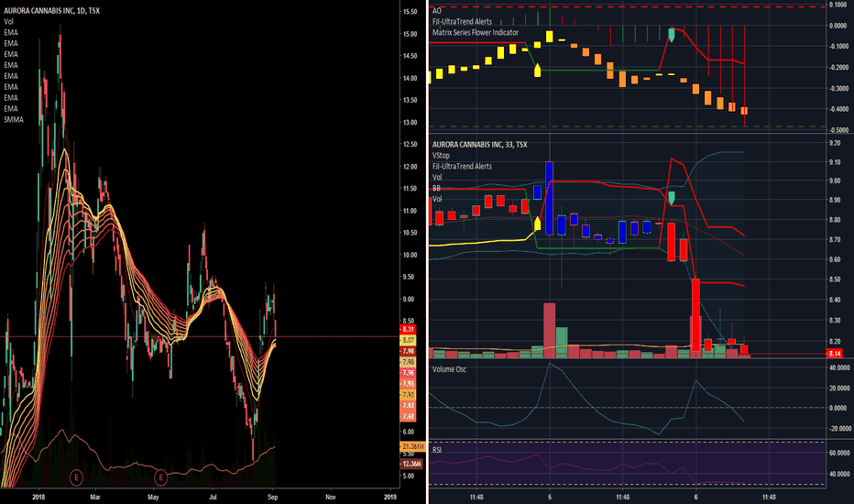Click the 8.07 price tag
The image size is (854, 504).
[x=408, y=340]
